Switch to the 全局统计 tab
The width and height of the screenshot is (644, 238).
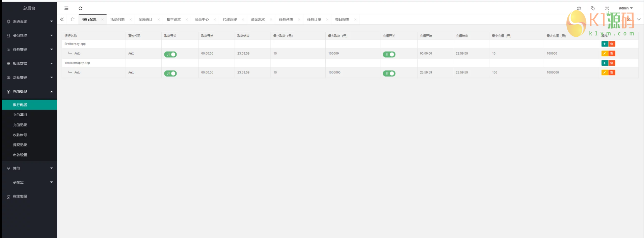point(145,20)
